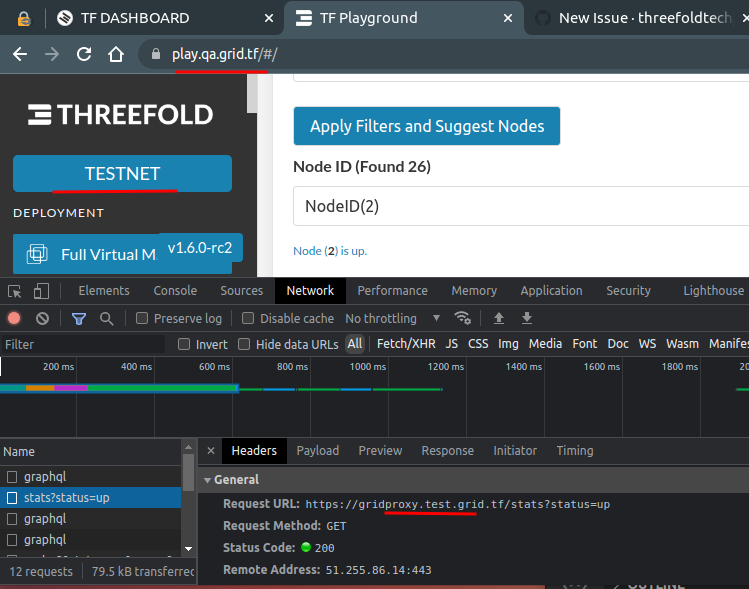This screenshot has height=589, width=749.
Task: Open the network search magnifier
Action: click(x=107, y=319)
